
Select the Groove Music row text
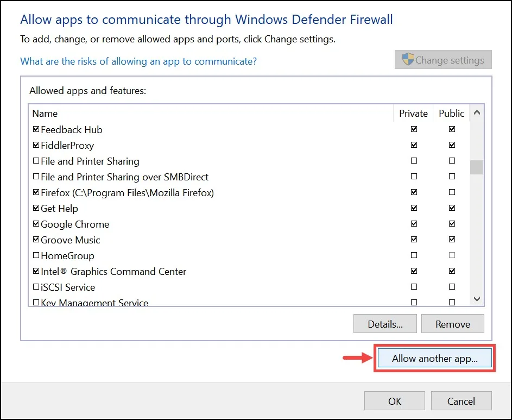click(70, 240)
